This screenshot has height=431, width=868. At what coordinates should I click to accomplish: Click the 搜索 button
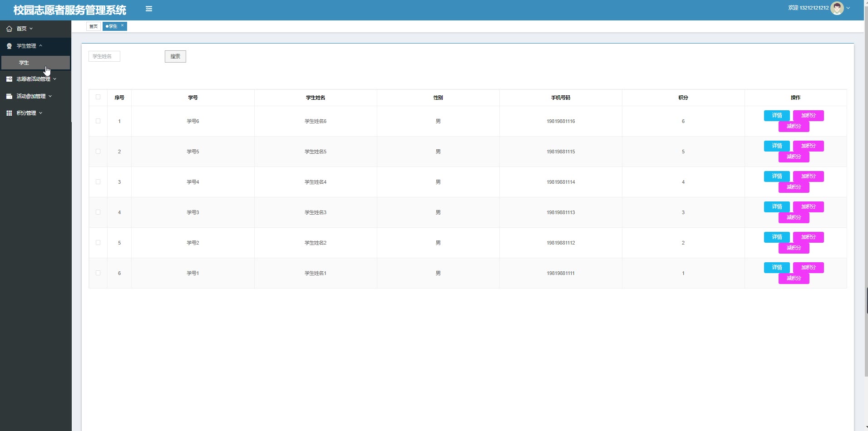(175, 56)
